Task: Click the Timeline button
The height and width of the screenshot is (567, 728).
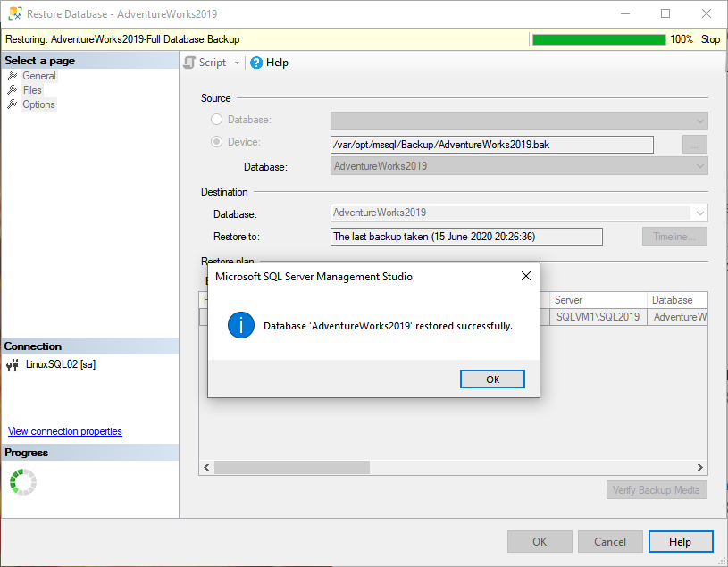Action: (x=674, y=236)
